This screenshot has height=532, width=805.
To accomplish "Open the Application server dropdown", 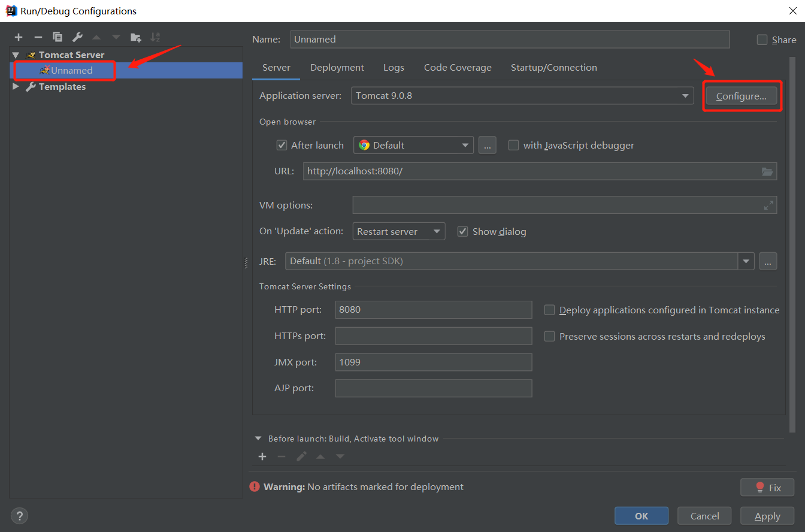I will click(x=685, y=95).
